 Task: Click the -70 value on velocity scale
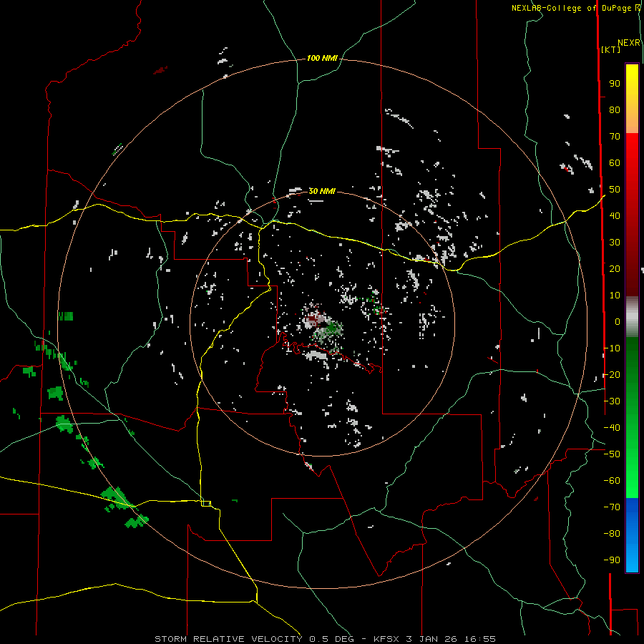click(x=612, y=507)
